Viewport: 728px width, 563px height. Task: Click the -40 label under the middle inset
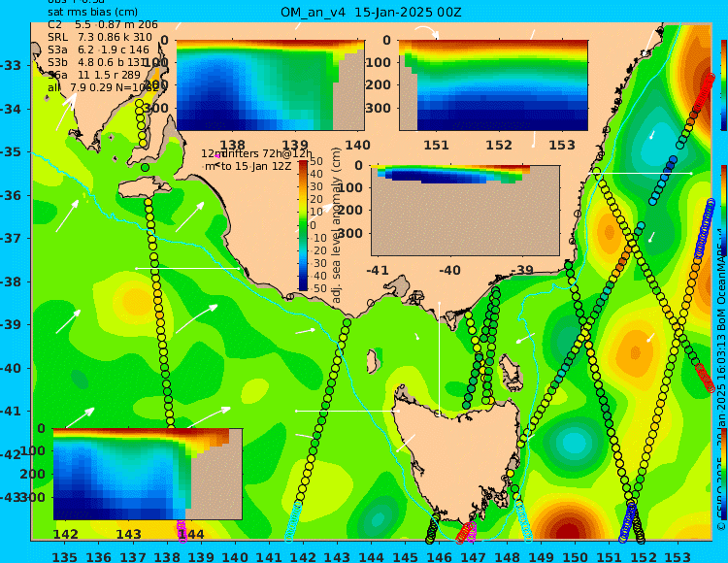tap(449, 270)
